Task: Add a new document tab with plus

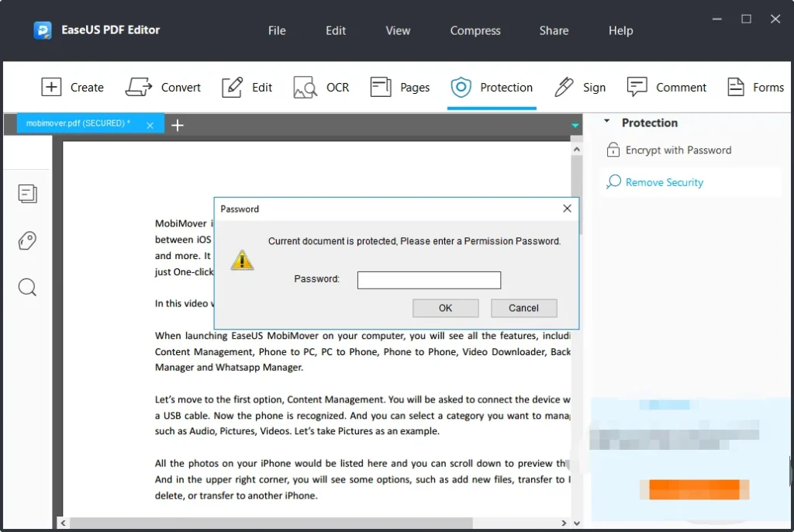Action: [177, 124]
